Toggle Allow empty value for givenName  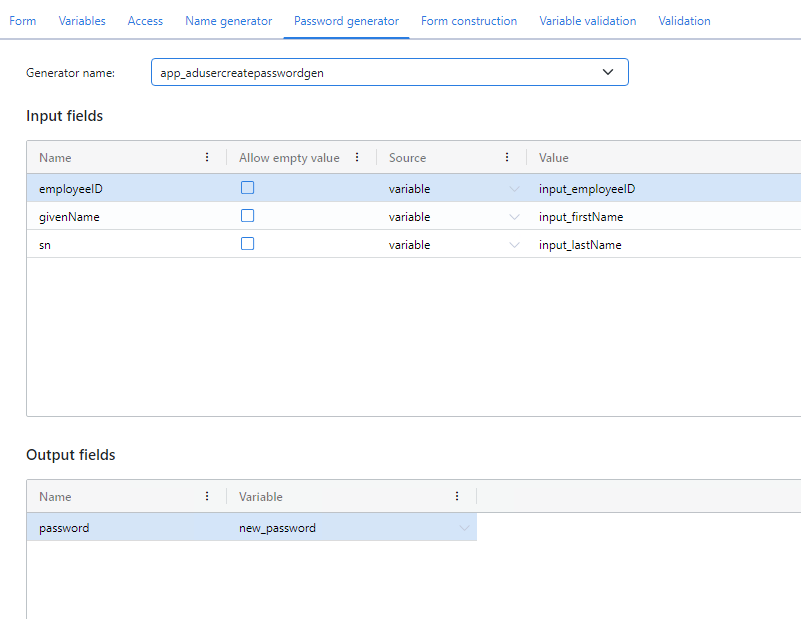(247, 216)
